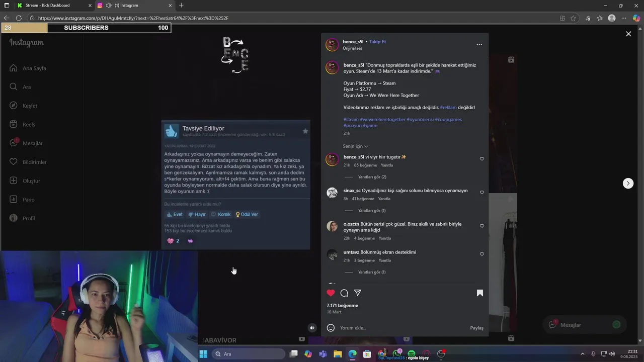The width and height of the screenshot is (644, 362).
Task: Open the #wewereheretogether hashtag
Action: (x=382, y=119)
